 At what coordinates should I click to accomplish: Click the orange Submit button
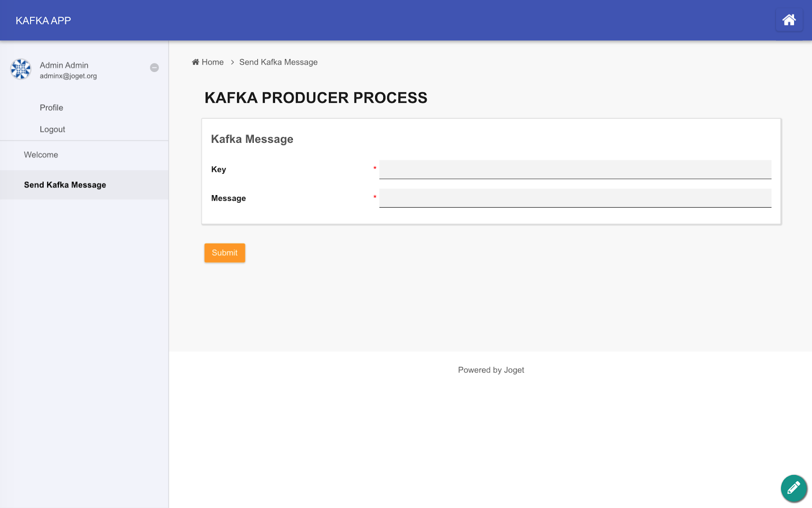point(225,253)
